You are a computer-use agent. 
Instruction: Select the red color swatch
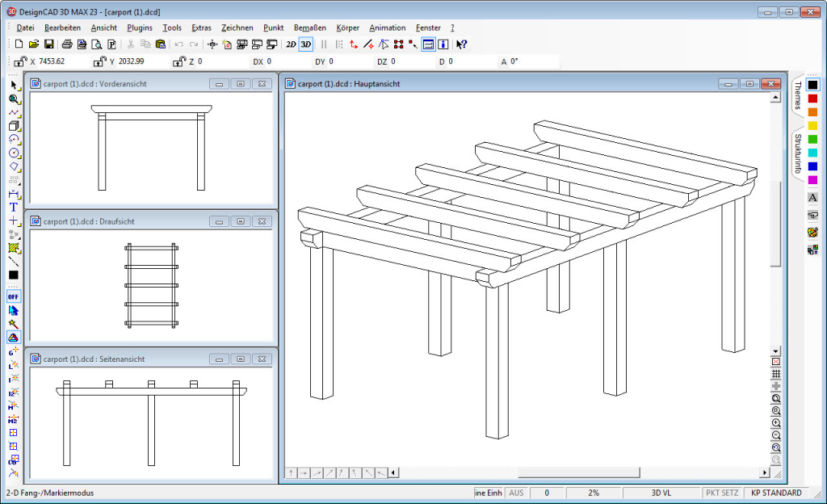[x=812, y=99]
